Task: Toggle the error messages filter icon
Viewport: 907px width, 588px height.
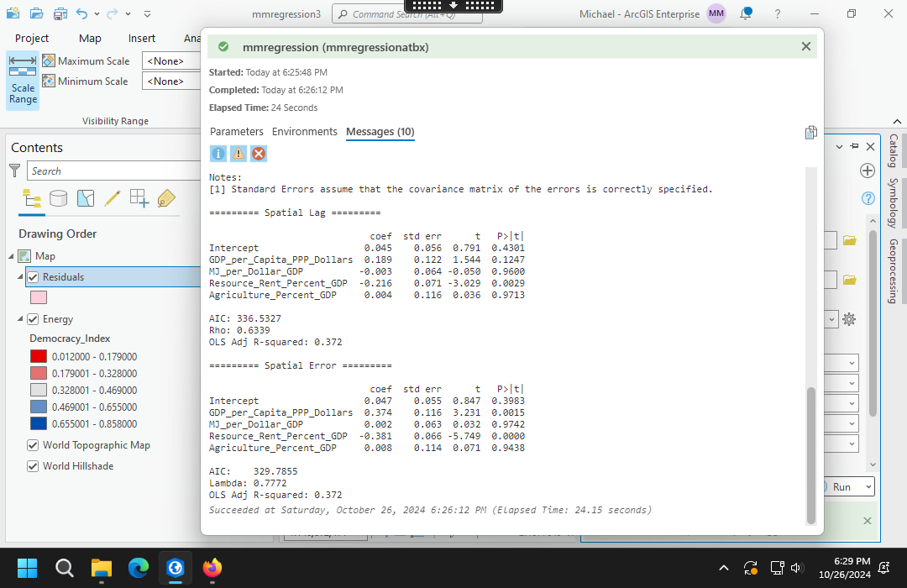Action: [259, 154]
